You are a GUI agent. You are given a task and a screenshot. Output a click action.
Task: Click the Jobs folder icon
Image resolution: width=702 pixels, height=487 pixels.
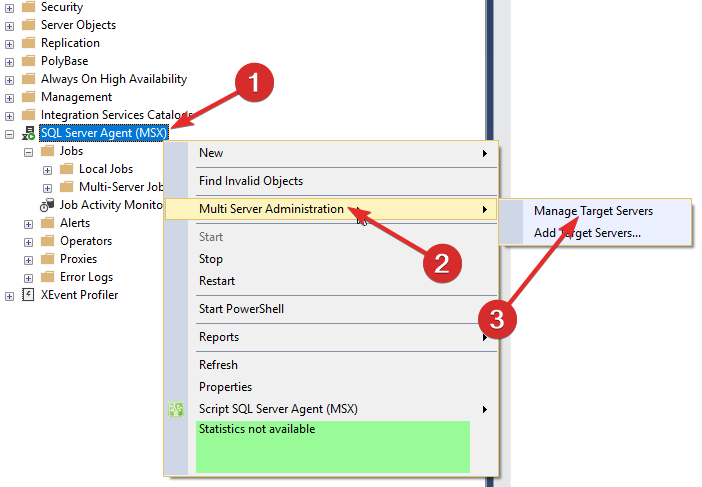click(x=47, y=151)
